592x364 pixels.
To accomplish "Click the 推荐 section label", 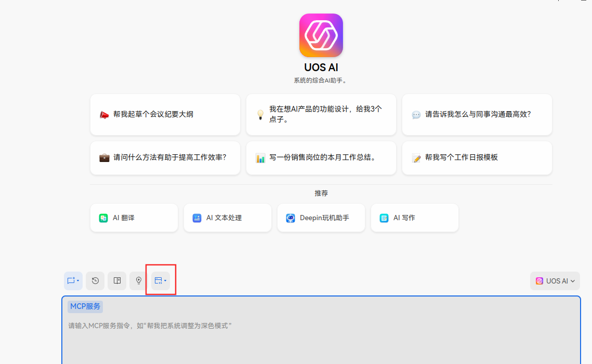I will pos(321,193).
